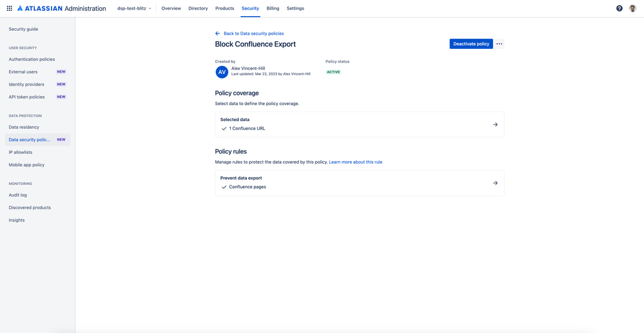Image resolution: width=644 pixels, height=333 pixels.
Task: Open Prevent data export arrow
Action: pyautogui.click(x=495, y=183)
